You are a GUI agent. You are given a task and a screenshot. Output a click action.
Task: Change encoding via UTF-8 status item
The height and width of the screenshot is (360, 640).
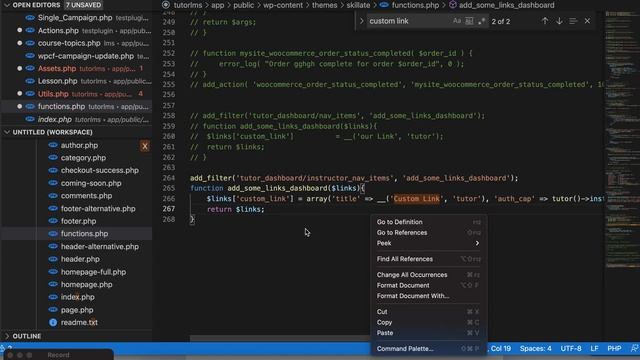(x=571, y=349)
